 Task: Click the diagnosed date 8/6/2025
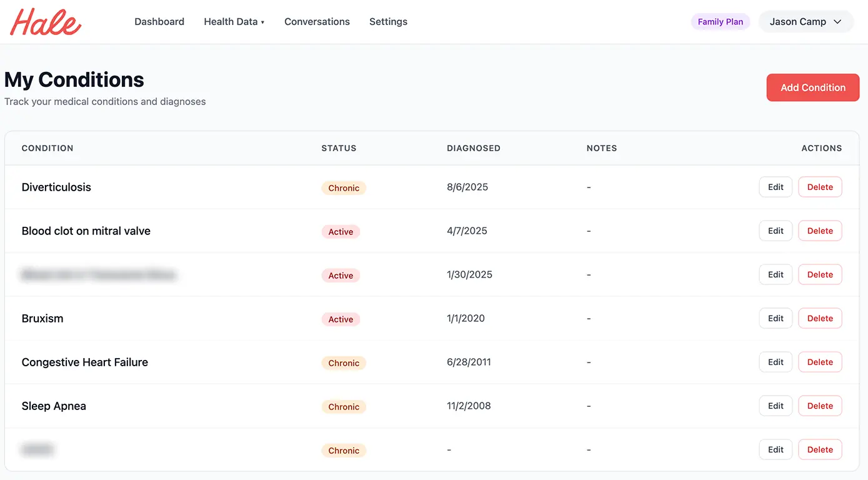click(467, 187)
